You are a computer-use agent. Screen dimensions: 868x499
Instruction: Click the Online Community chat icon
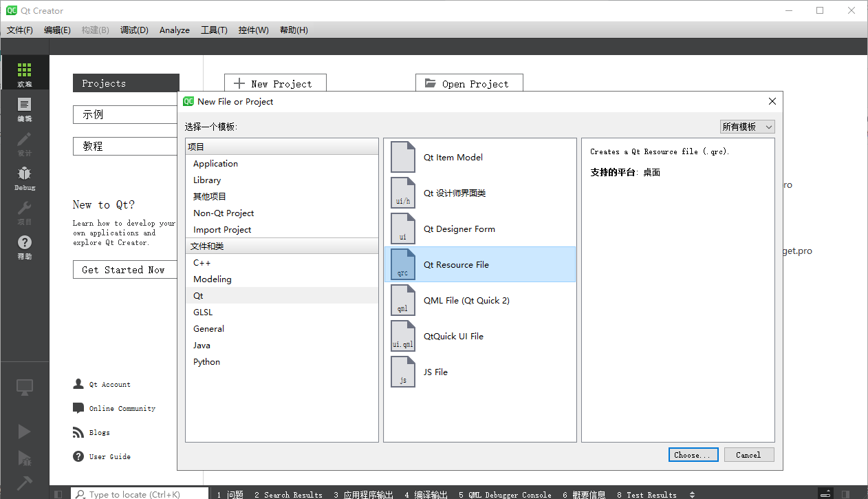[x=78, y=408]
